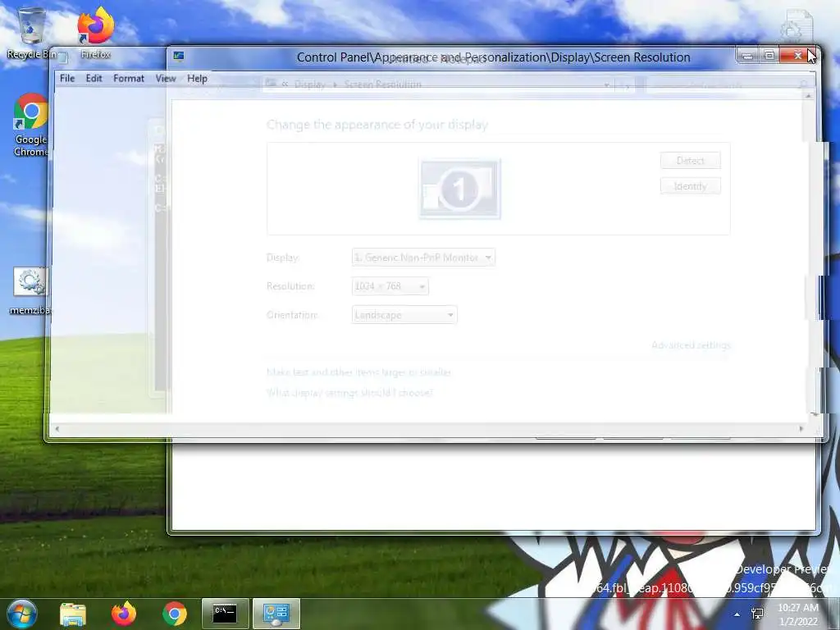Open File Explorer from the taskbar
The width and height of the screenshot is (840, 630).
[x=73, y=614]
